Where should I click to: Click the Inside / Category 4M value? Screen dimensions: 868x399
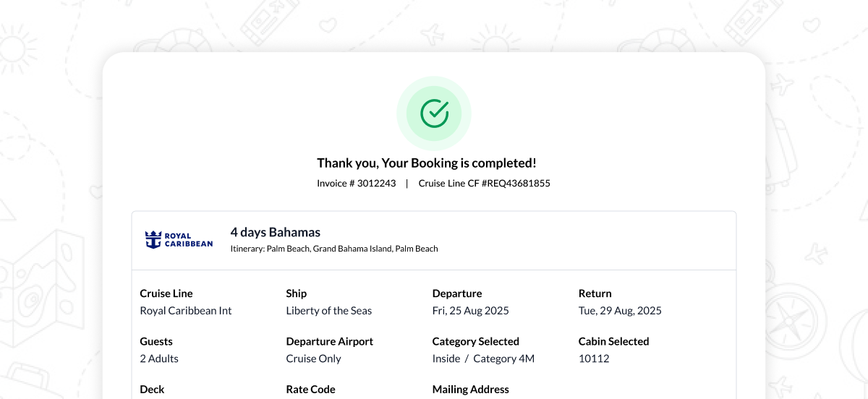(483, 359)
